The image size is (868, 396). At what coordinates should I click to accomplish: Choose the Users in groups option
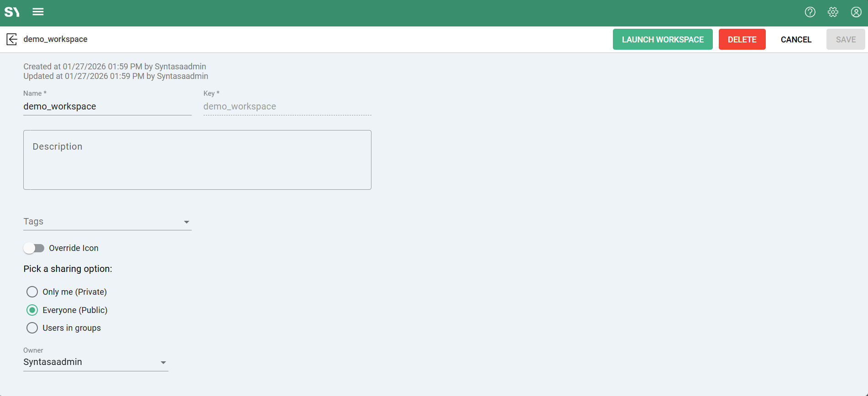[x=32, y=328]
